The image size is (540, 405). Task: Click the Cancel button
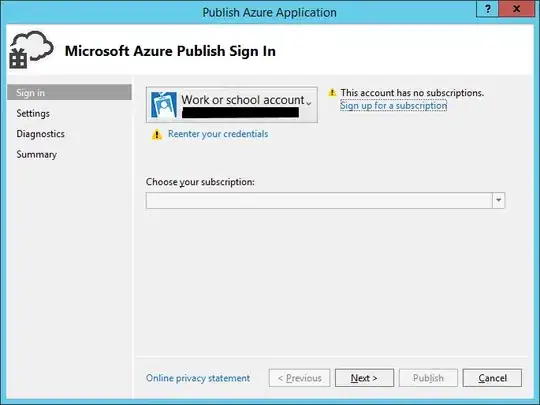pos(492,378)
